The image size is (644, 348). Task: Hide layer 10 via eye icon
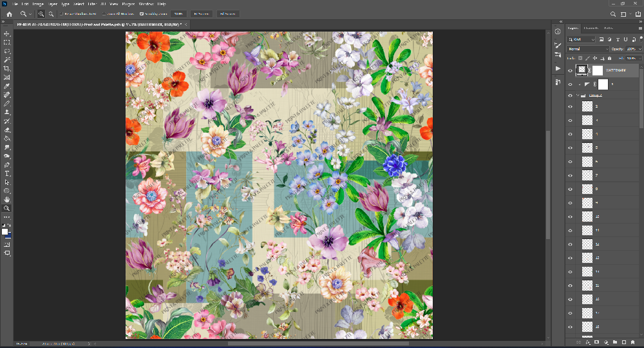pyautogui.click(x=570, y=217)
